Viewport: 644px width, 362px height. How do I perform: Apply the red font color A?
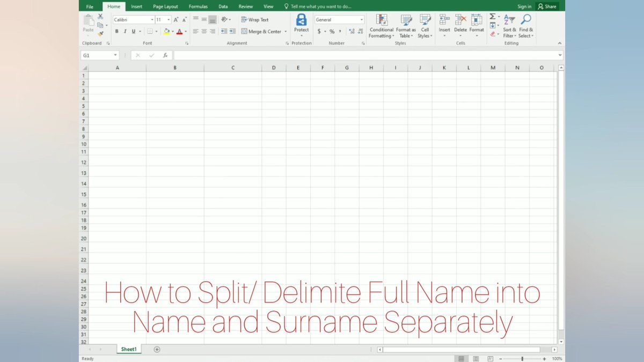click(179, 32)
